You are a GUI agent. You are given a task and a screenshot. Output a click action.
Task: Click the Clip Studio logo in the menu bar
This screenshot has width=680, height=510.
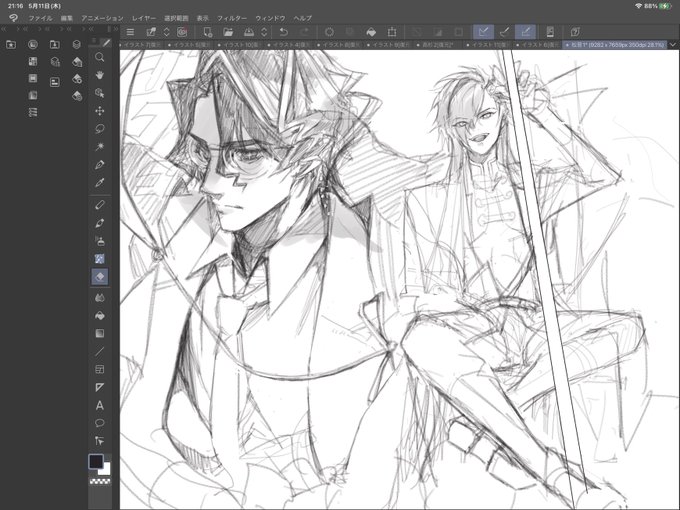click(13, 18)
